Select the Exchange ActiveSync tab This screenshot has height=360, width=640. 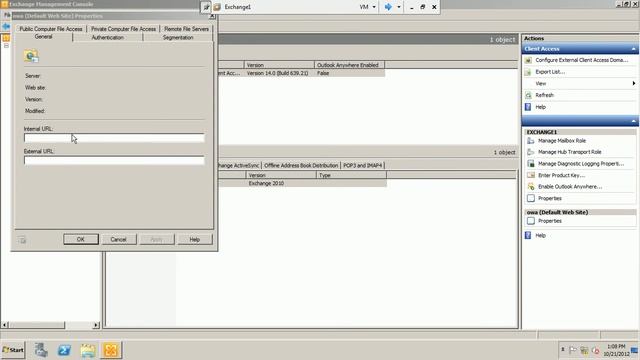(x=239, y=165)
